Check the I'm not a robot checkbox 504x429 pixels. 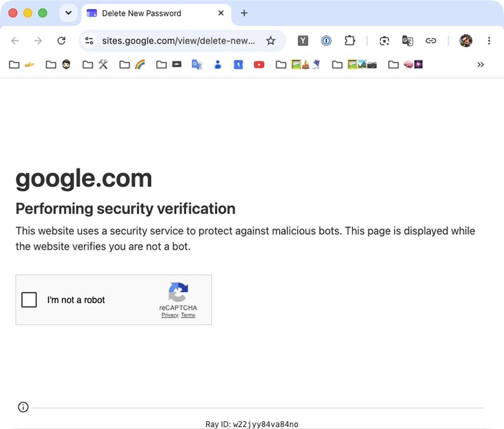tap(29, 300)
